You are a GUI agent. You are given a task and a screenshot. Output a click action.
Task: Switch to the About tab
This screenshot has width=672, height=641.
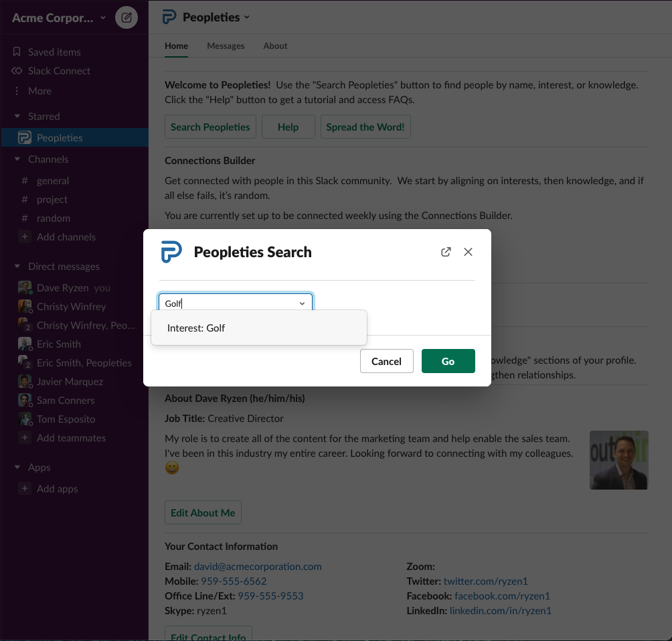(x=275, y=46)
